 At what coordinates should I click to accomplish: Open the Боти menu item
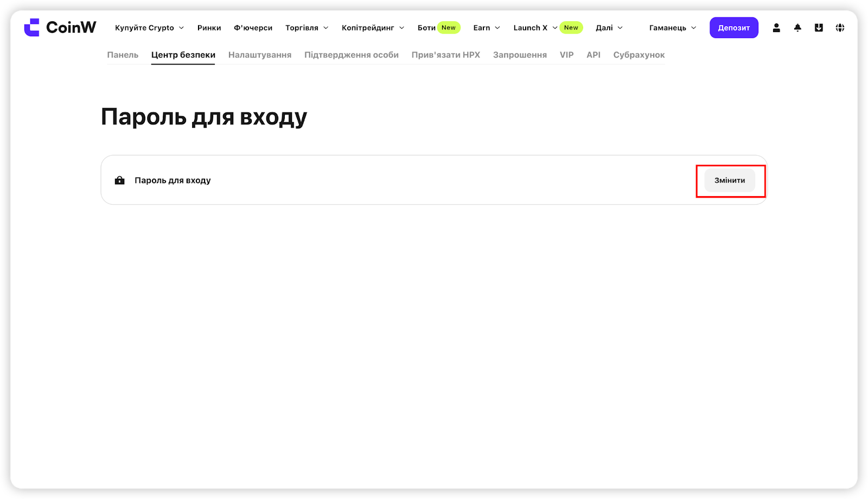click(426, 28)
